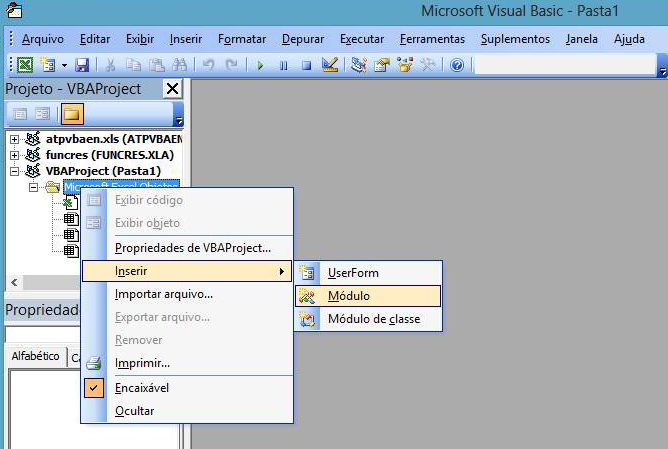Image resolution: width=668 pixels, height=449 pixels.
Task: Click the Toolbox wrench icon
Action: pos(428,65)
